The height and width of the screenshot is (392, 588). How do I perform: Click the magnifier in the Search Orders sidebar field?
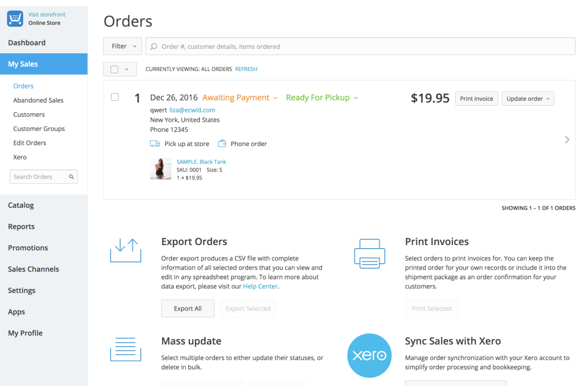tap(72, 176)
